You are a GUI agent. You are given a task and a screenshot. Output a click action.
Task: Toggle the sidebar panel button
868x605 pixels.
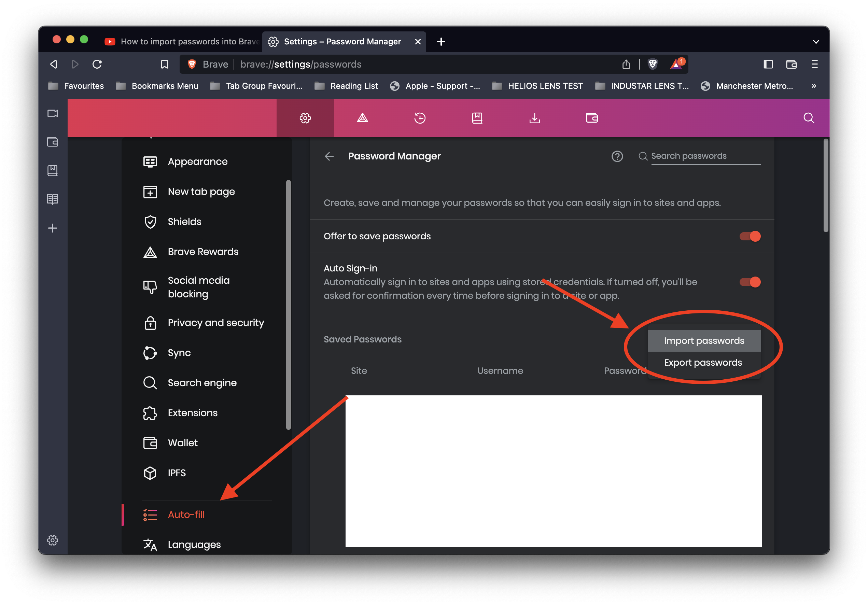[768, 64]
